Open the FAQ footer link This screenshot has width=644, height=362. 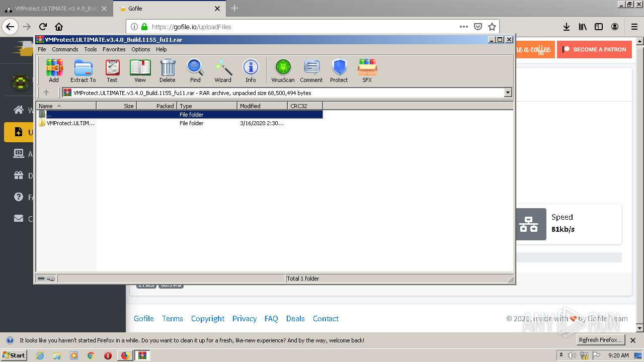[271, 319]
